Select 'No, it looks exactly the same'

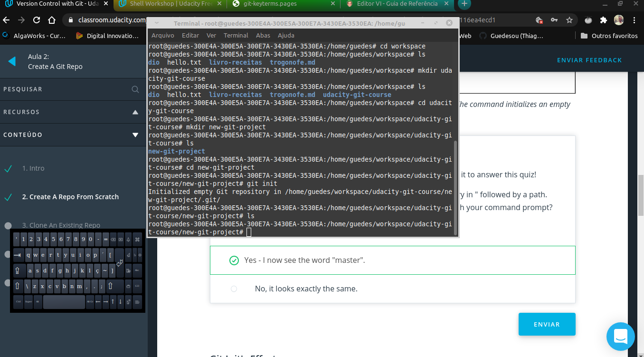click(393, 289)
